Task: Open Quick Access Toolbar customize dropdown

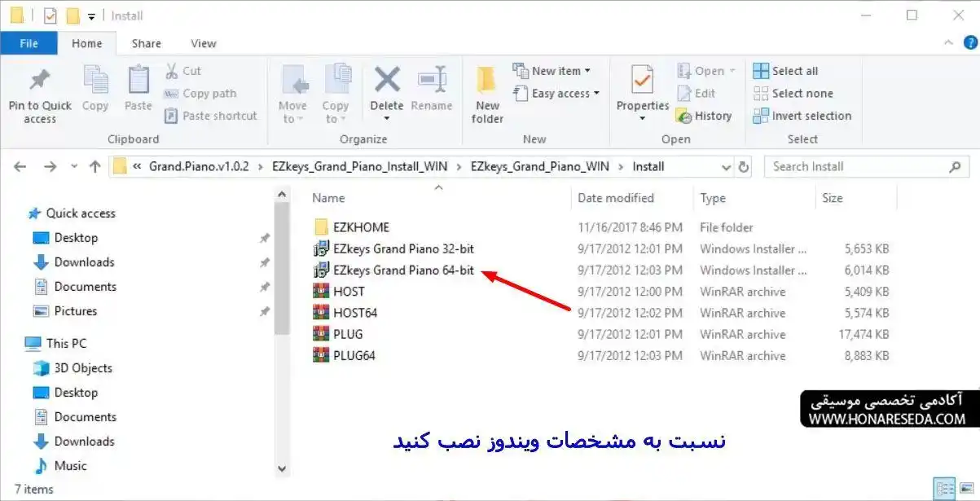Action: coord(91,15)
